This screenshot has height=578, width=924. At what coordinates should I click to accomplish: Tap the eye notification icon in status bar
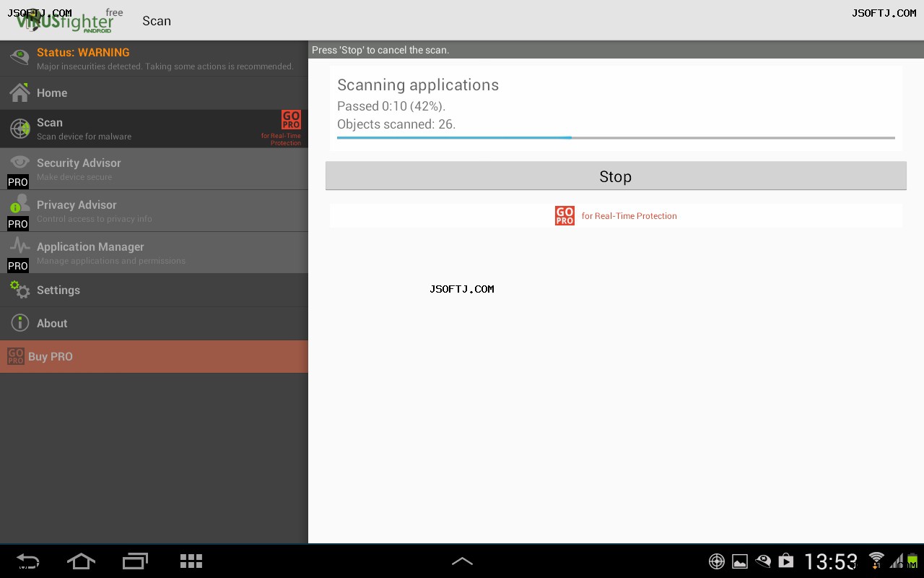click(x=763, y=561)
